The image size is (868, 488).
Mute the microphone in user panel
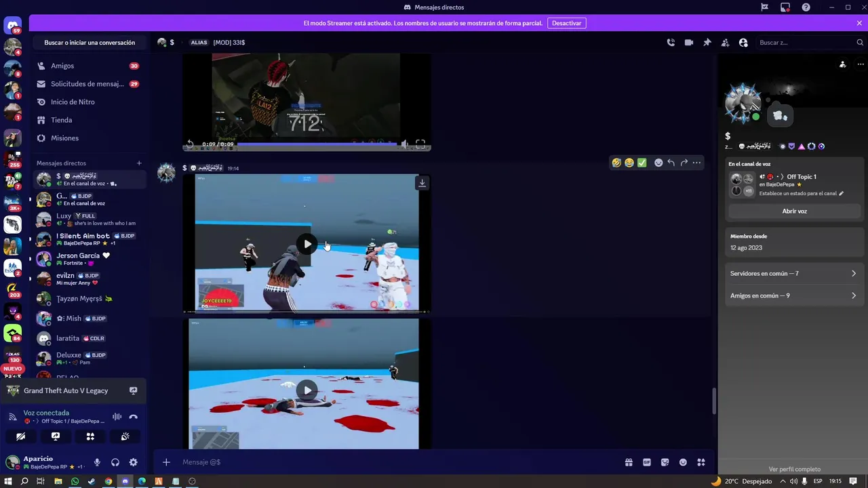pyautogui.click(x=97, y=462)
